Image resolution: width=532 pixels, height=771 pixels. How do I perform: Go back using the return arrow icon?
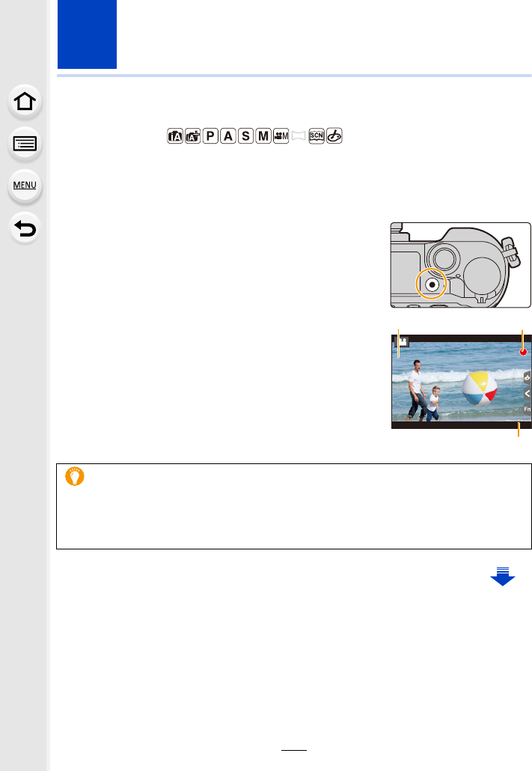pos(25,228)
